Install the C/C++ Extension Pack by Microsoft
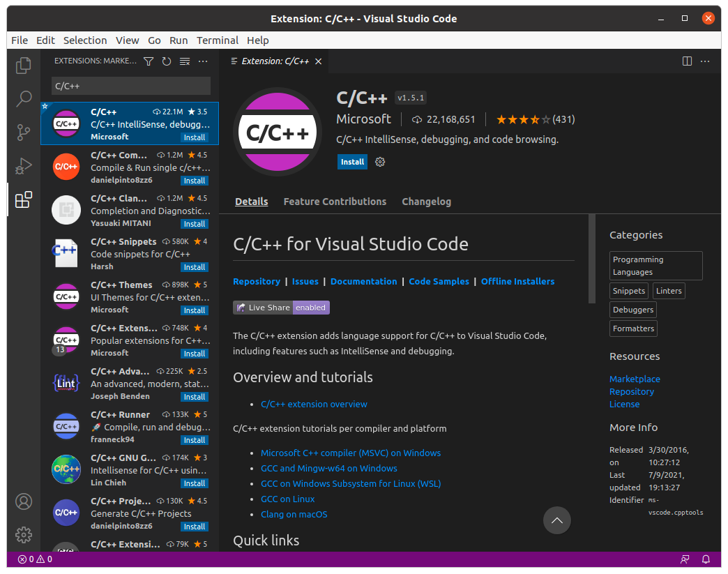 pyautogui.click(x=195, y=354)
